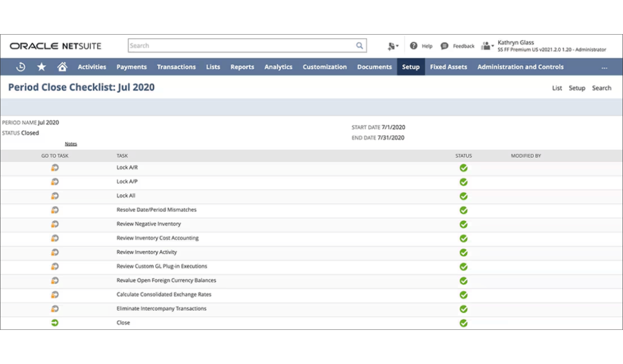Click the status checkmark for Lock All
Image resolution: width=623 pixels, height=364 pixels.
point(464,196)
